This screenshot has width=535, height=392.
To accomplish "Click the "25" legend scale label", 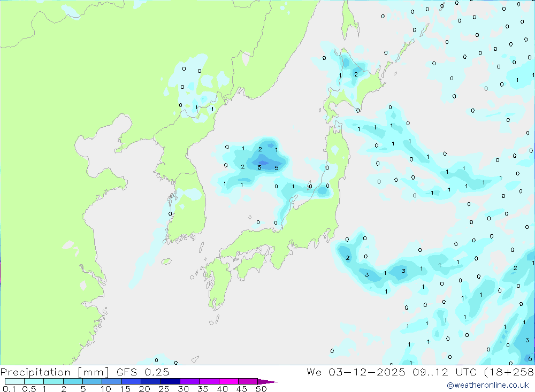I will pos(164,389).
